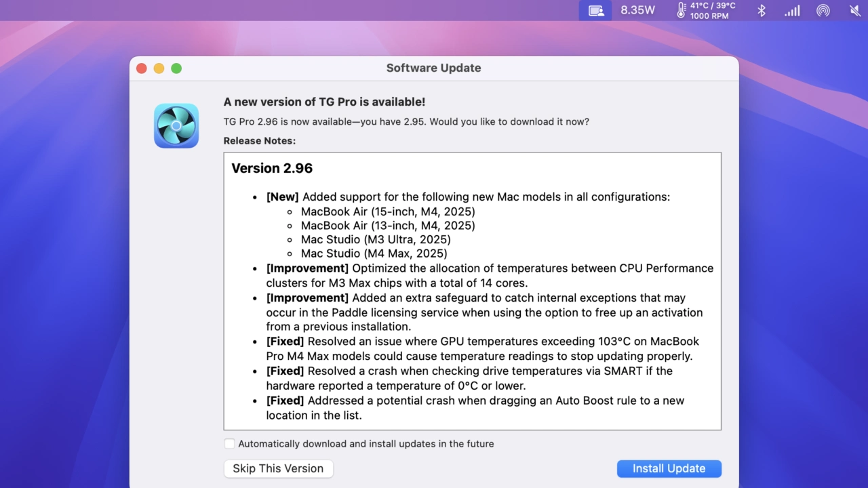The image size is (868, 488).
Task: Click the M3 Max CPU clusters improvement note
Action: click(x=490, y=275)
